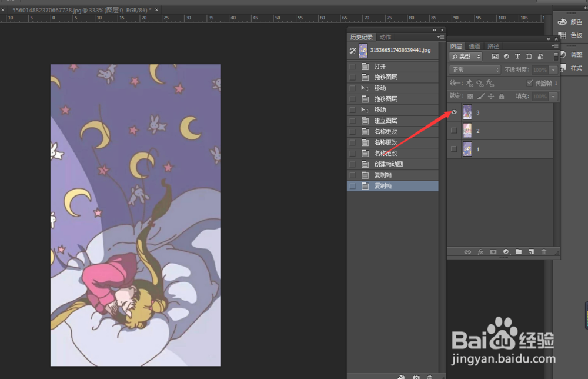Switch to the 路径 paths tab

[493, 46]
